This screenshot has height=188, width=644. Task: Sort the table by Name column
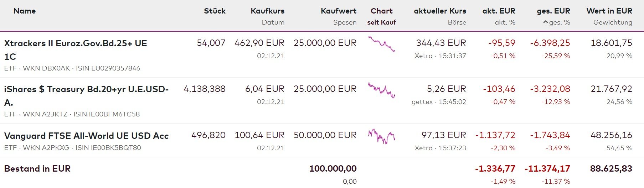point(25,11)
